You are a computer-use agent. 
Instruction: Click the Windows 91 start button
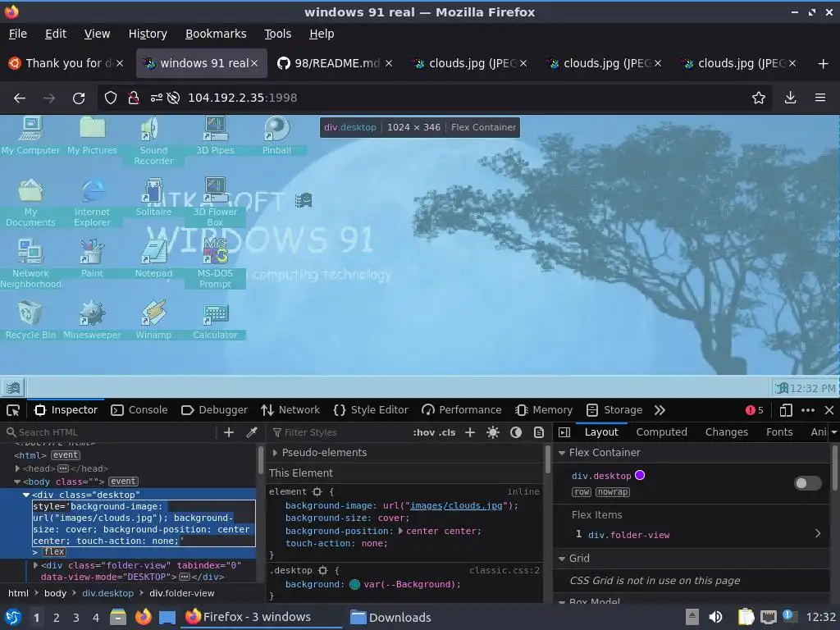coord(13,387)
